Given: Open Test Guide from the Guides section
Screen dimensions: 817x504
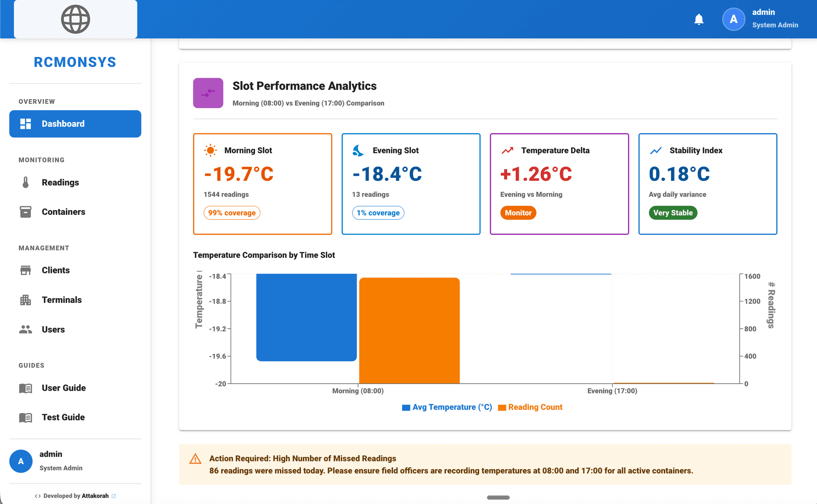Looking at the screenshot, I should pos(63,417).
